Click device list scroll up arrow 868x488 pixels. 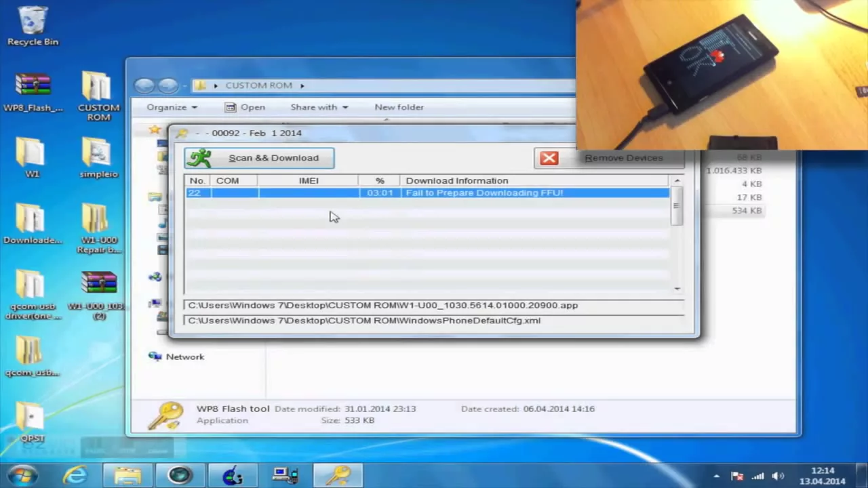(677, 181)
